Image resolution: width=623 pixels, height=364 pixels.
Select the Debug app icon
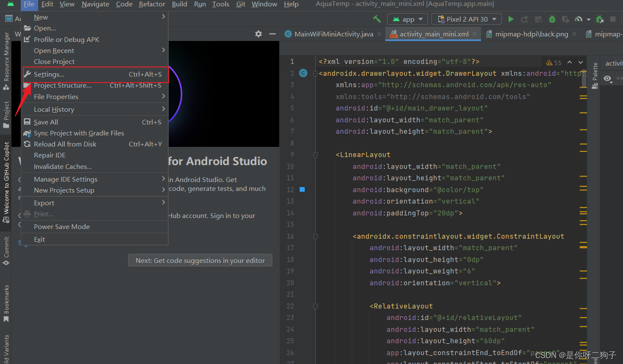coord(551,19)
